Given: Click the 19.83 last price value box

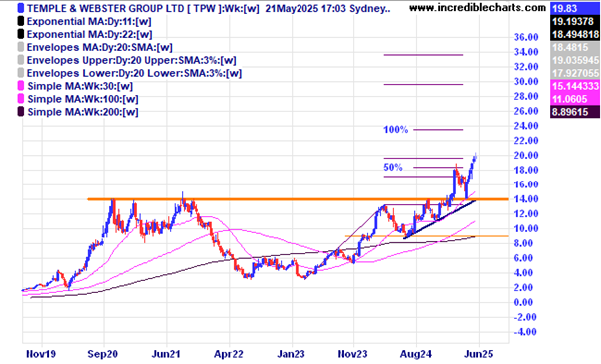Looking at the screenshot, I should coord(575,8).
